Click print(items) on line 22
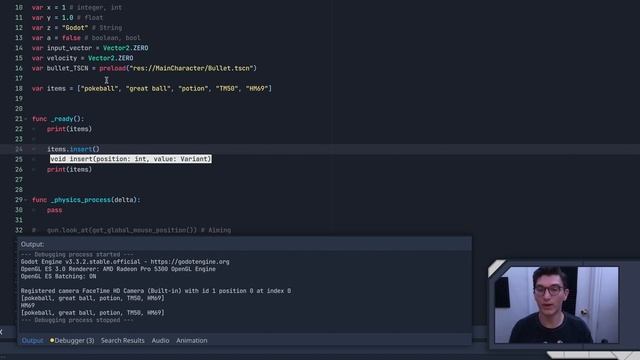This screenshot has width=640, height=360. coord(69,129)
